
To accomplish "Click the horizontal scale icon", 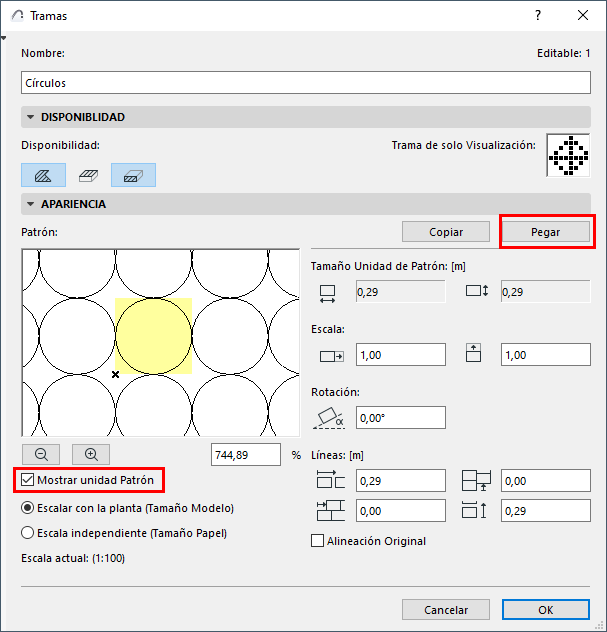I will pos(331,356).
